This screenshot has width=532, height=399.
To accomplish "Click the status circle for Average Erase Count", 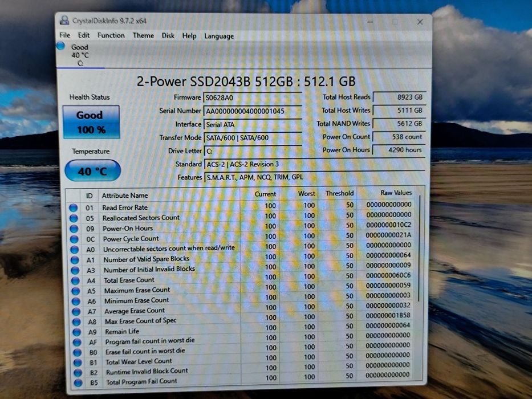I will [x=76, y=311].
